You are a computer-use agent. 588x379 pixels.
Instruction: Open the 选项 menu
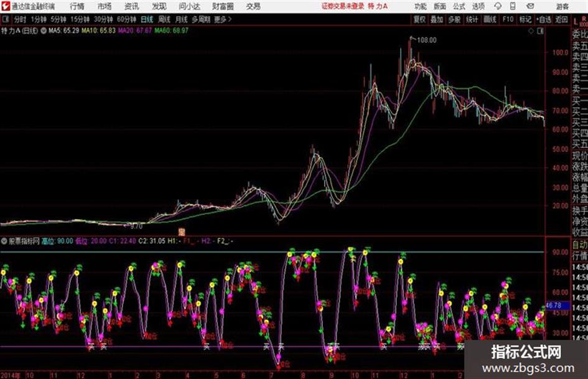point(478,6)
